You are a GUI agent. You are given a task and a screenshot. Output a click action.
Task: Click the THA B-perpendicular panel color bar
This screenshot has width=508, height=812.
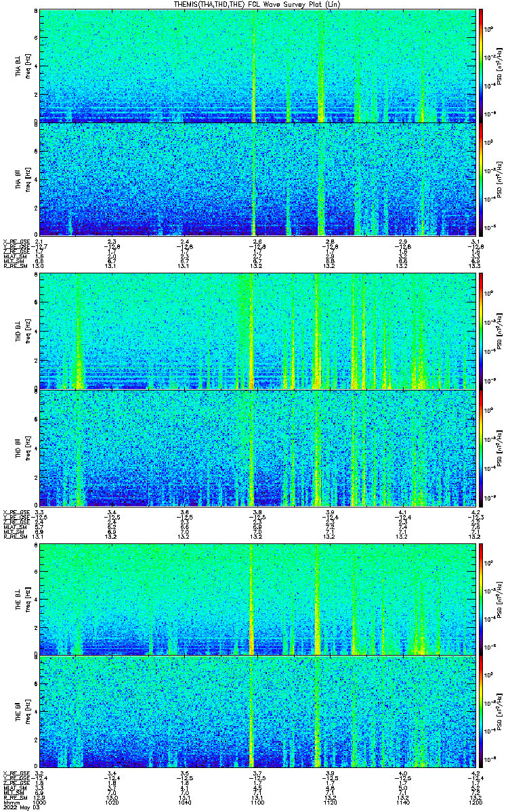point(481,66)
